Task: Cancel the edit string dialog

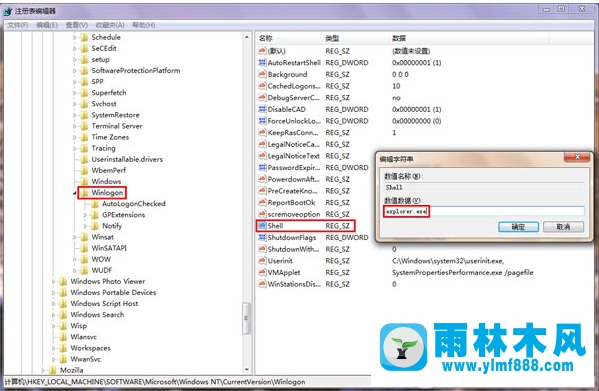Action: pos(563,227)
